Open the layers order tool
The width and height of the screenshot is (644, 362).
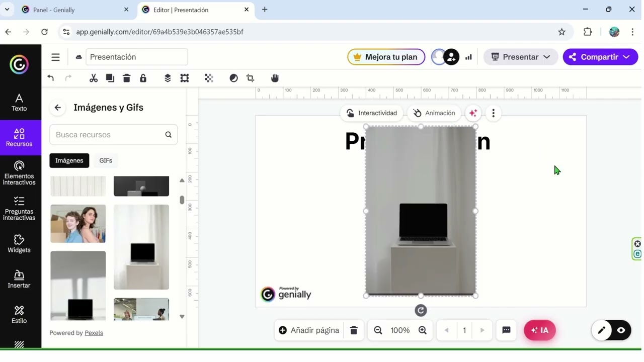tap(168, 78)
